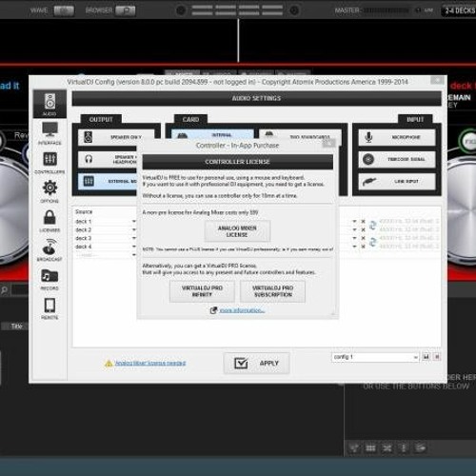The image size is (476, 476).
Task: Expand the deck 3 source dropdown
Action: tap(133, 238)
